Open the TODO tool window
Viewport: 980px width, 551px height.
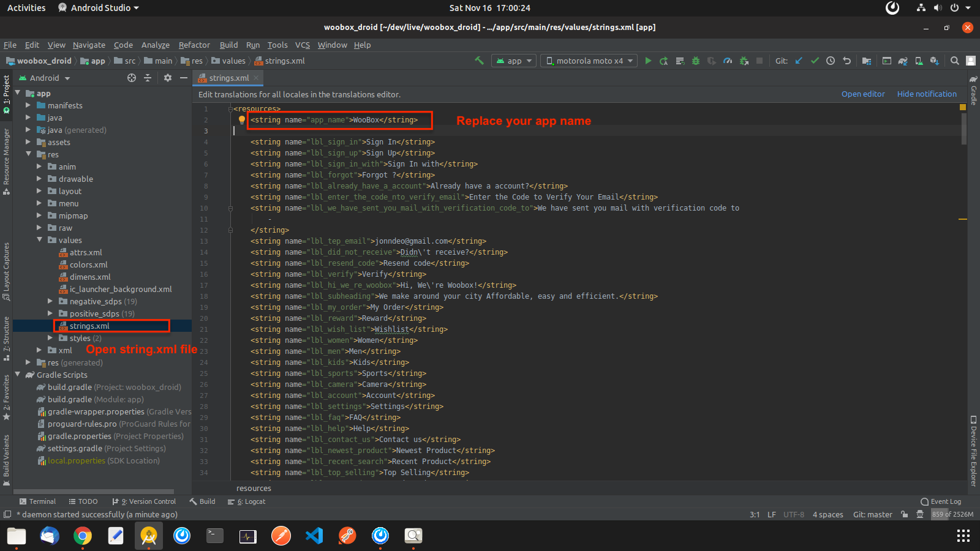point(83,501)
